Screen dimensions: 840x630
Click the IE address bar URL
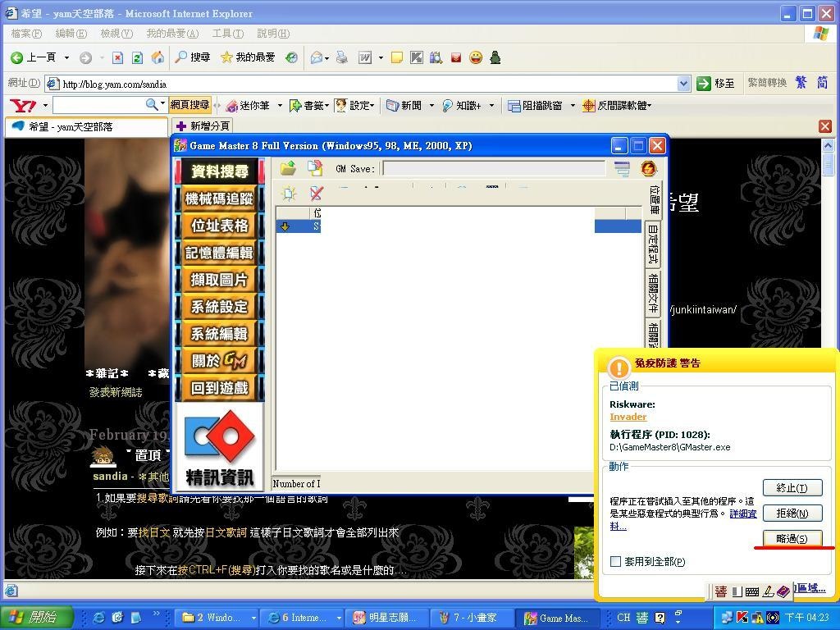[115, 84]
